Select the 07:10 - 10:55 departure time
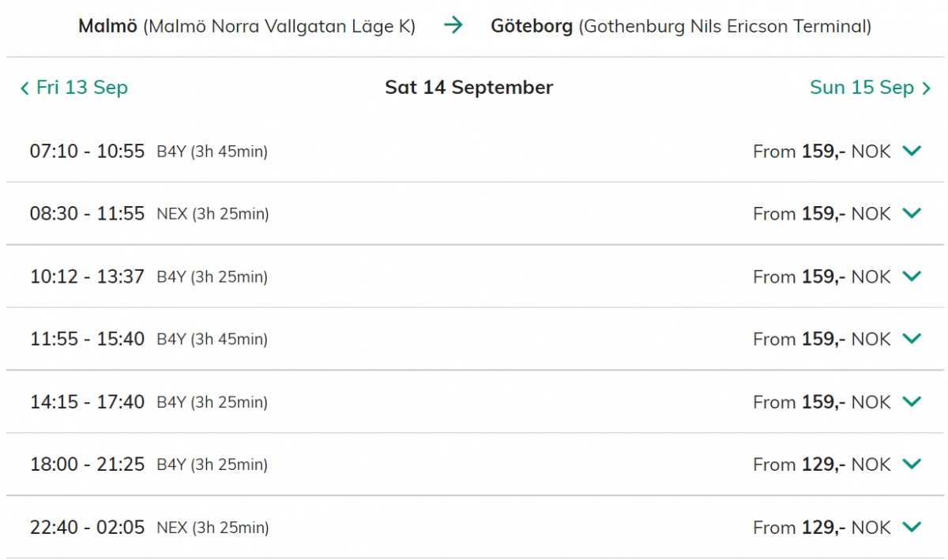Image resolution: width=948 pixels, height=560 pixels. [87, 151]
